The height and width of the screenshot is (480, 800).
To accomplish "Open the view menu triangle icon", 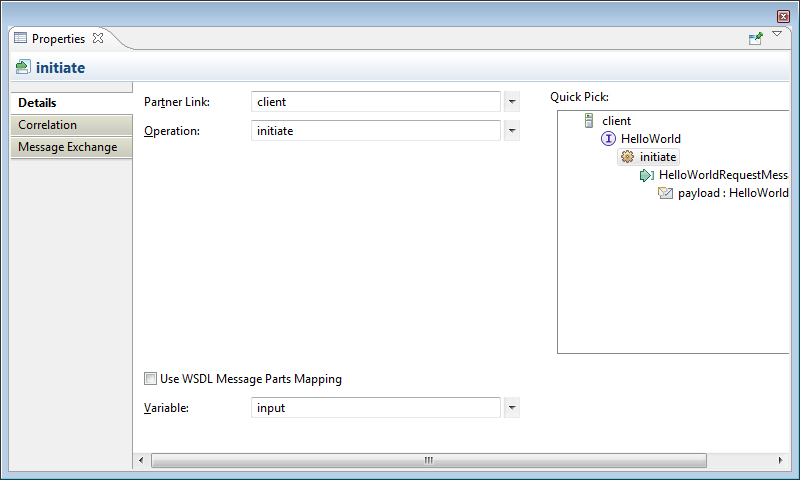I will coord(777,35).
